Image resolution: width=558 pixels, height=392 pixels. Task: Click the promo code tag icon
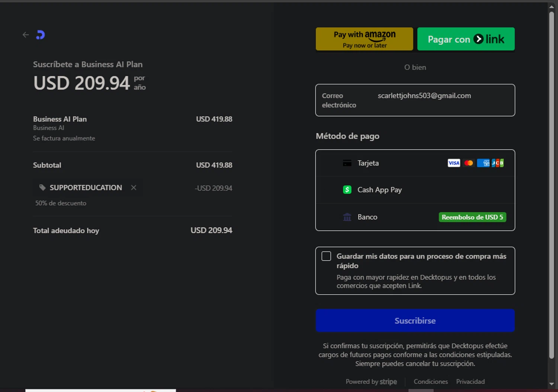pyautogui.click(x=42, y=187)
